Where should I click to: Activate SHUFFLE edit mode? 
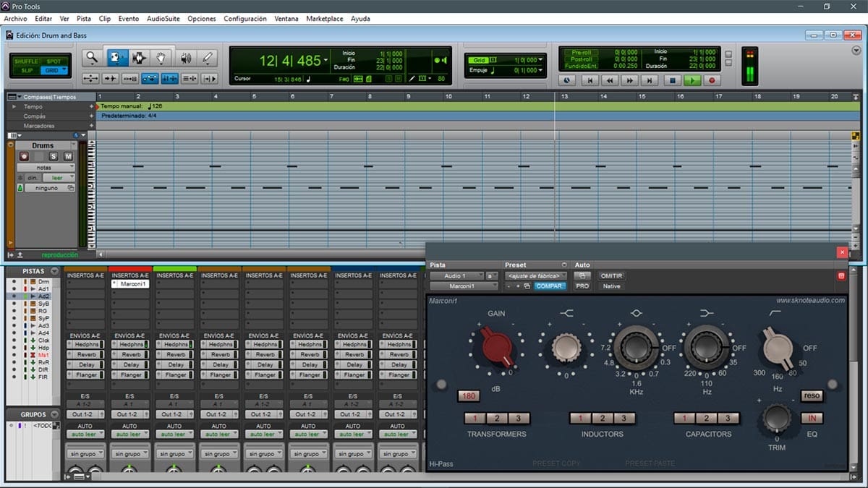click(x=27, y=61)
